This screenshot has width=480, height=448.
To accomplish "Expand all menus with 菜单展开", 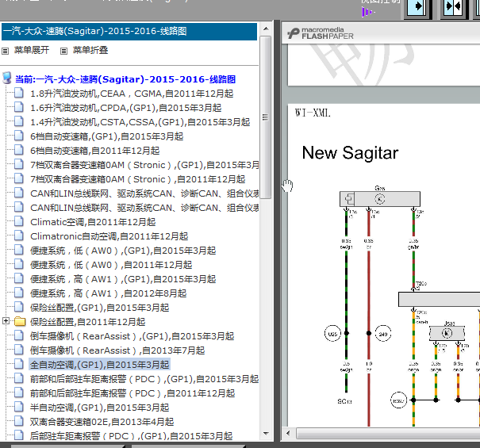I will pyautogui.click(x=32, y=50).
